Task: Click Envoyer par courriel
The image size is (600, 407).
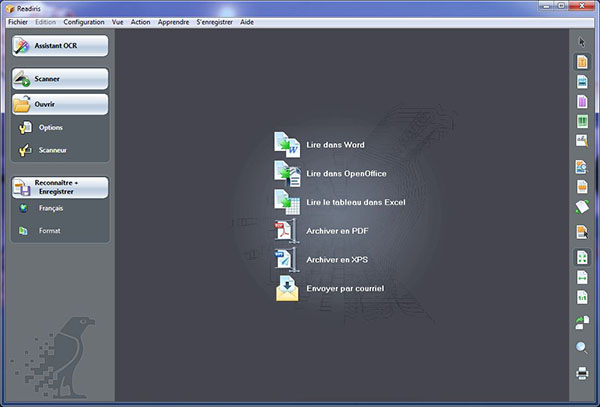Action: click(x=344, y=289)
